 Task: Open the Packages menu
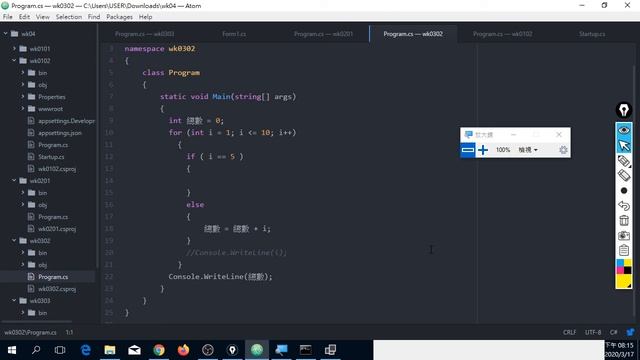(119, 17)
